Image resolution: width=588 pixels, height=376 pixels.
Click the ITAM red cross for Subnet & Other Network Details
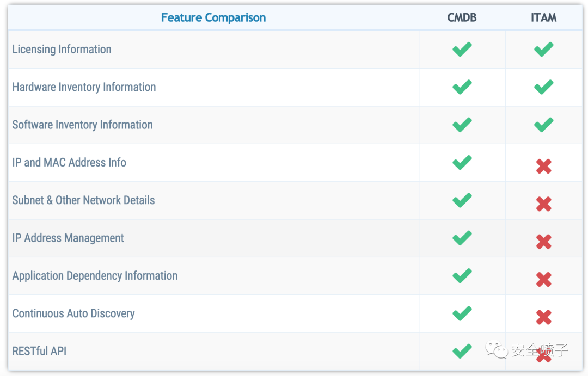pyautogui.click(x=543, y=204)
